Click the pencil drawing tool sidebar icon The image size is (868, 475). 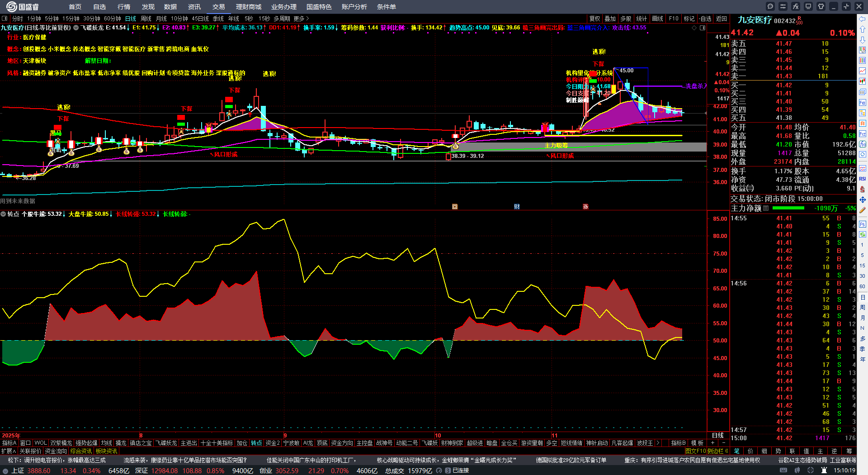click(863, 210)
